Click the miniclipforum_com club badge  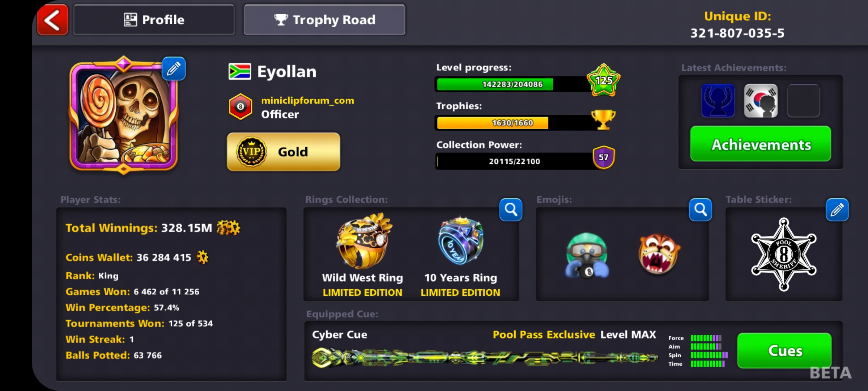point(241,107)
